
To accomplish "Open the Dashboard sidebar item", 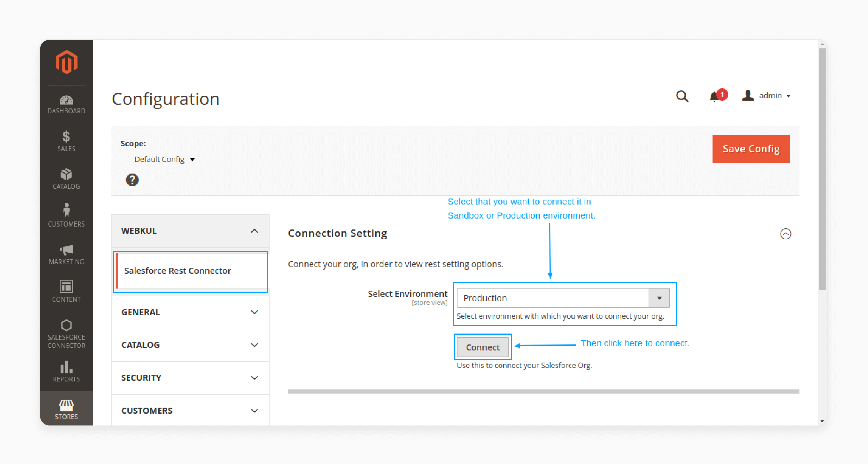I will pyautogui.click(x=66, y=105).
